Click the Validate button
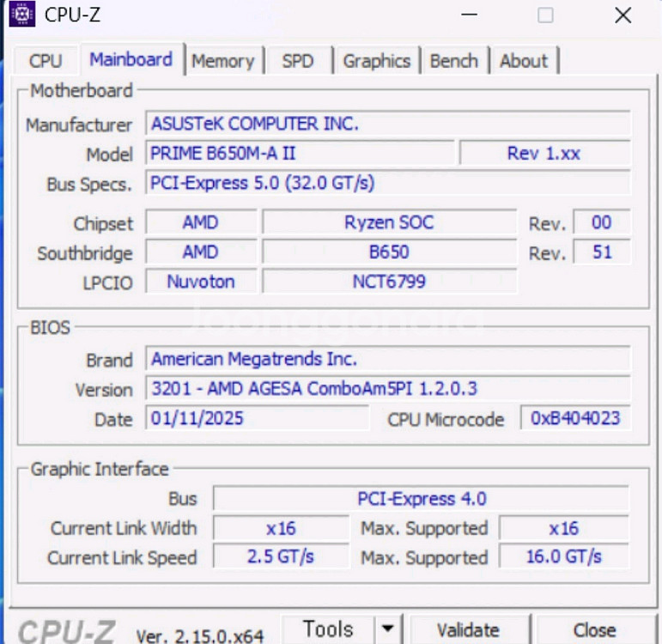 (468, 630)
